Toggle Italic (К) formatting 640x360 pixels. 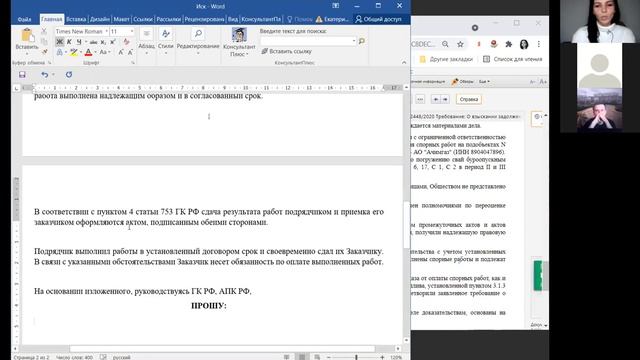69,42
